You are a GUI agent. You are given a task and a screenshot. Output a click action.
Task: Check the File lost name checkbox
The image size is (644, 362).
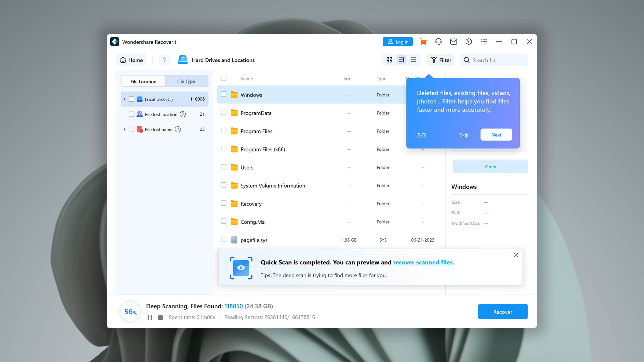click(x=131, y=130)
